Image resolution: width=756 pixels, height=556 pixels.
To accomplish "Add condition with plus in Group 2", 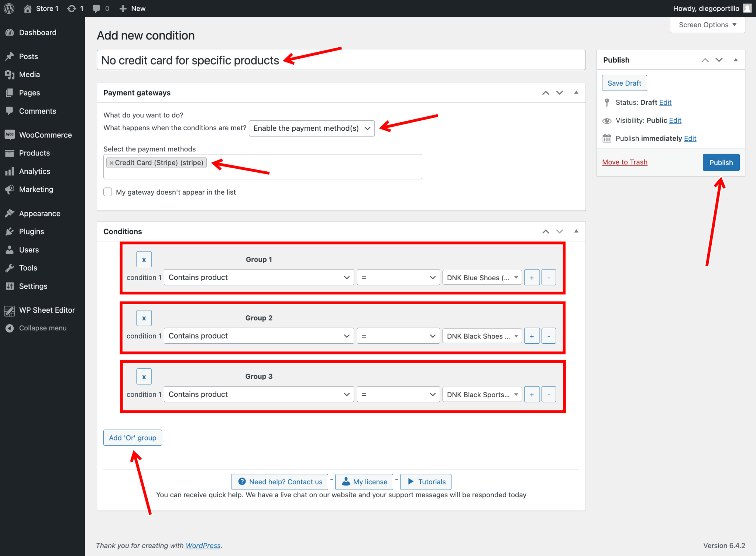I will click(x=532, y=336).
